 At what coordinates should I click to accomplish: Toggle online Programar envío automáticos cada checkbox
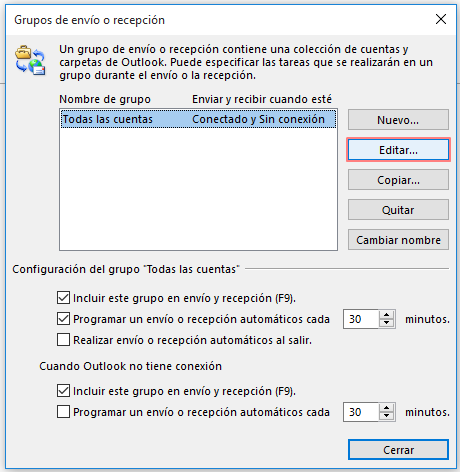click(63, 319)
